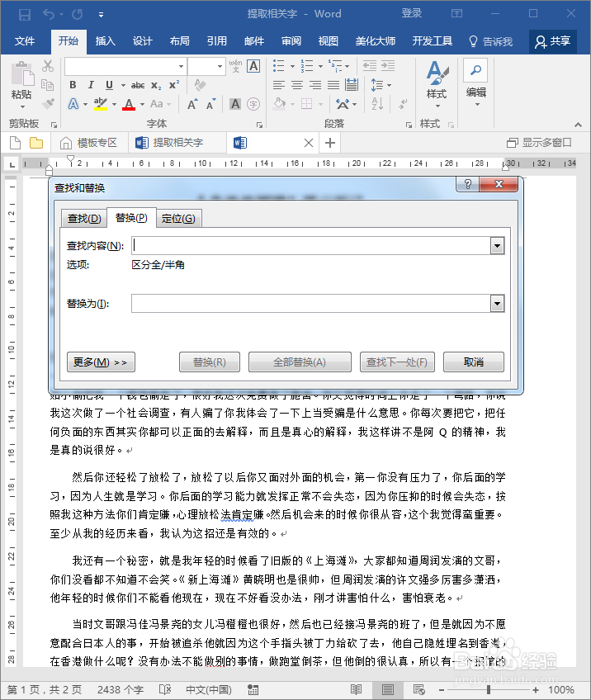Toggle Character Shading icon
Screen dimensions: 591x700
pyautogui.click(x=234, y=104)
